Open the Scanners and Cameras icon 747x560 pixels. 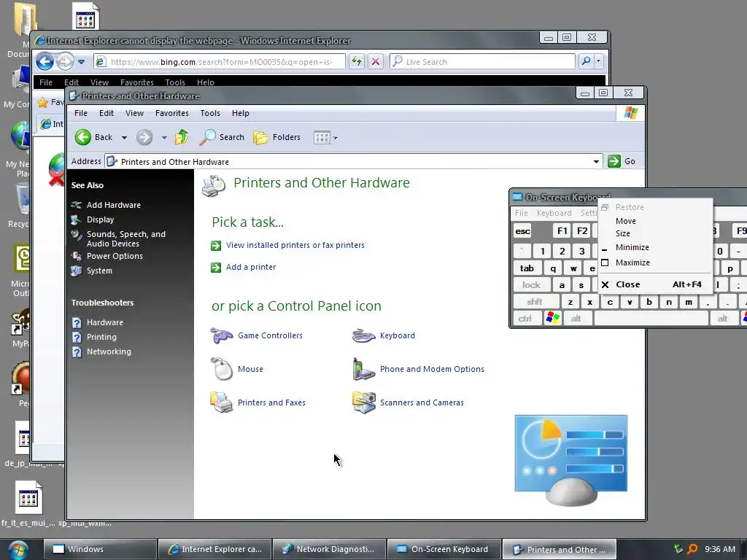click(363, 402)
